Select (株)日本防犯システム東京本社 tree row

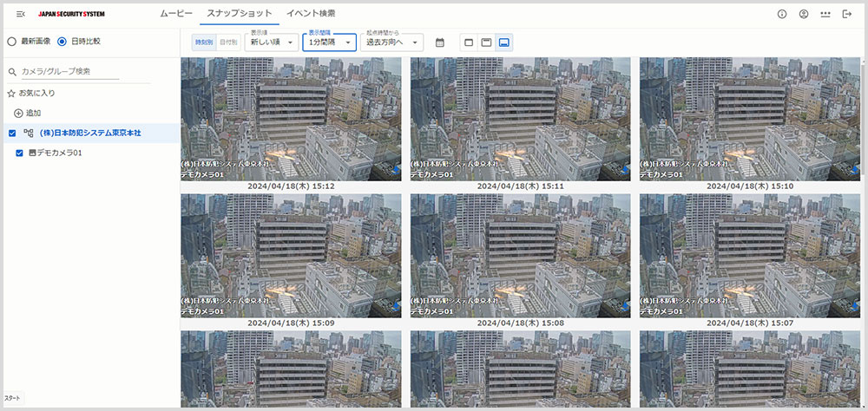pos(92,134)
